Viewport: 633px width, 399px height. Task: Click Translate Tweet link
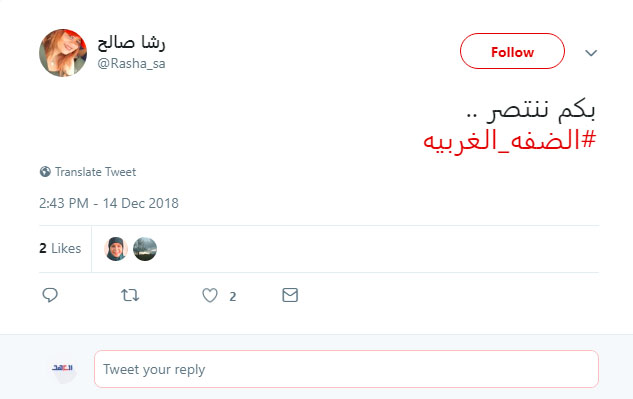coord(95,172)
